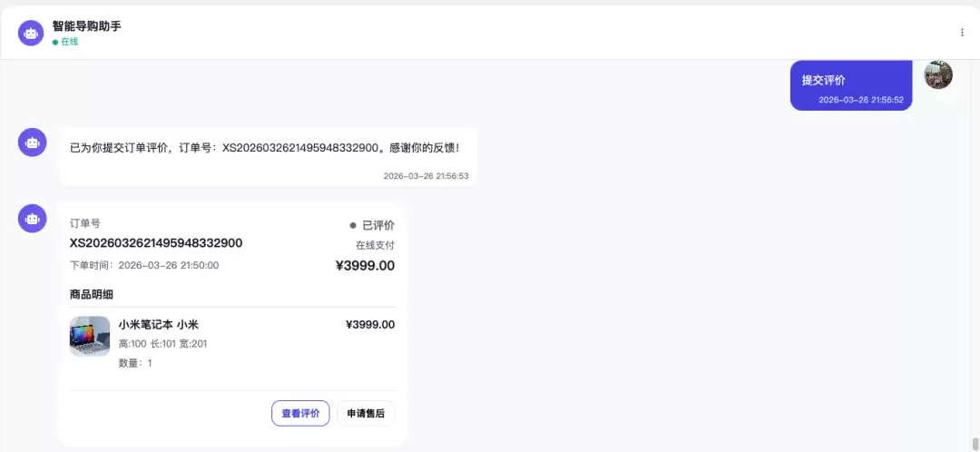Click the 在线 status indicator

pos(65,42)
